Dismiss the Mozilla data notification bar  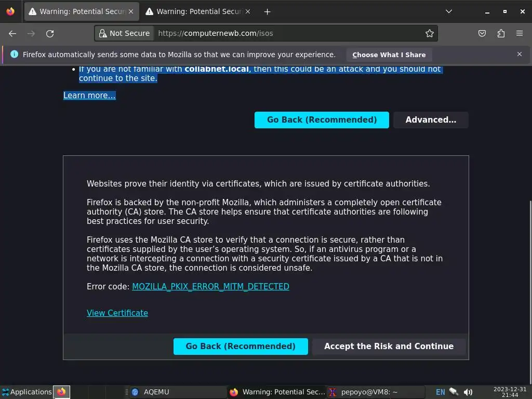[x=520, y=54]
